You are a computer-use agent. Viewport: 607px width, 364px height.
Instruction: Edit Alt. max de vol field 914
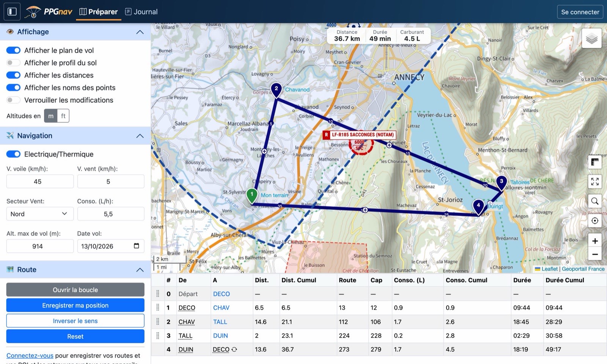pos(40,246)
